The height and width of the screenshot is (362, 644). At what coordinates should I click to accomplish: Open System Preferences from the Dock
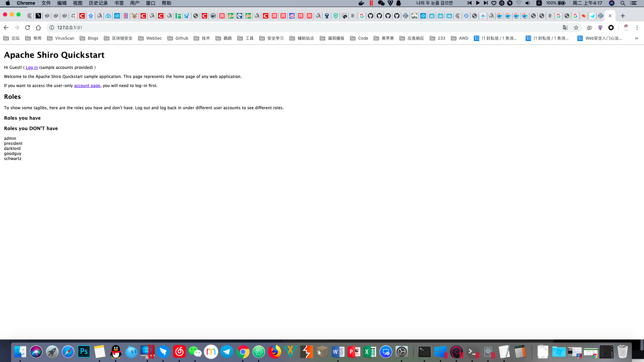pyautogui.click(x=402, y=352)
